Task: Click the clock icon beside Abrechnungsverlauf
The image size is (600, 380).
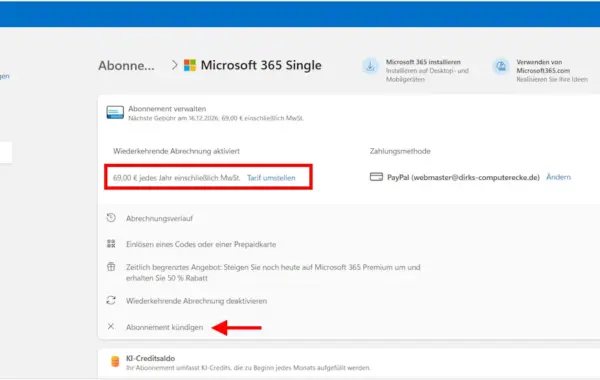Action: (111, 218)
